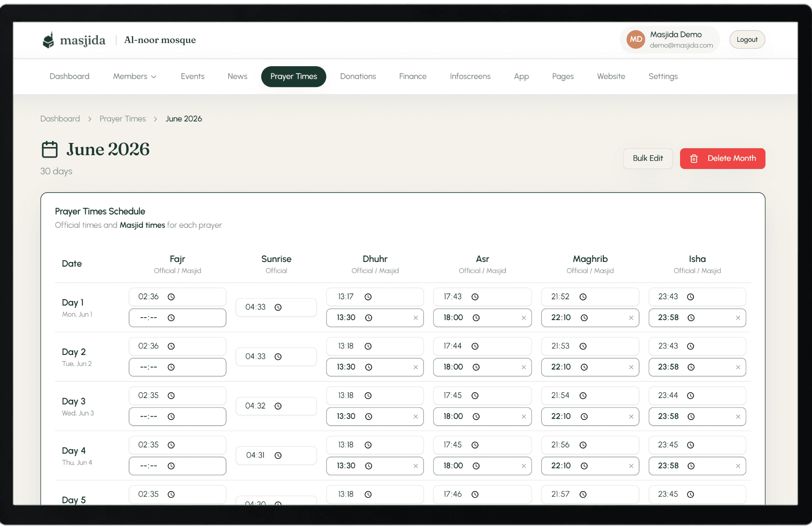Screen dimensions: 812x528
Task: Click the masjida logo icon
Action: coord(48,40)
